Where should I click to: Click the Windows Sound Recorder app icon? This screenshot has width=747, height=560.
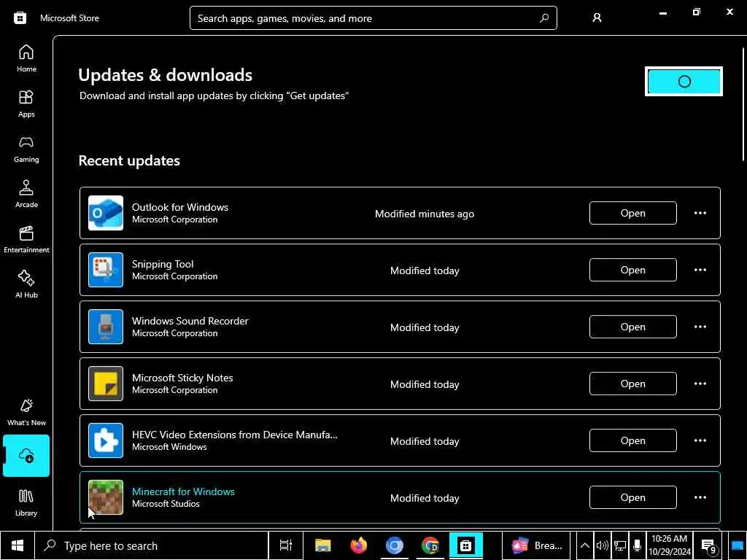point(106,327)
